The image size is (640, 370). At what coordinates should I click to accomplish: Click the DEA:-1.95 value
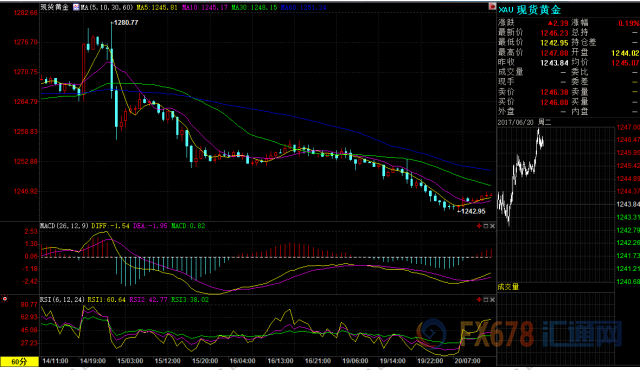click(x=150, y=226)
